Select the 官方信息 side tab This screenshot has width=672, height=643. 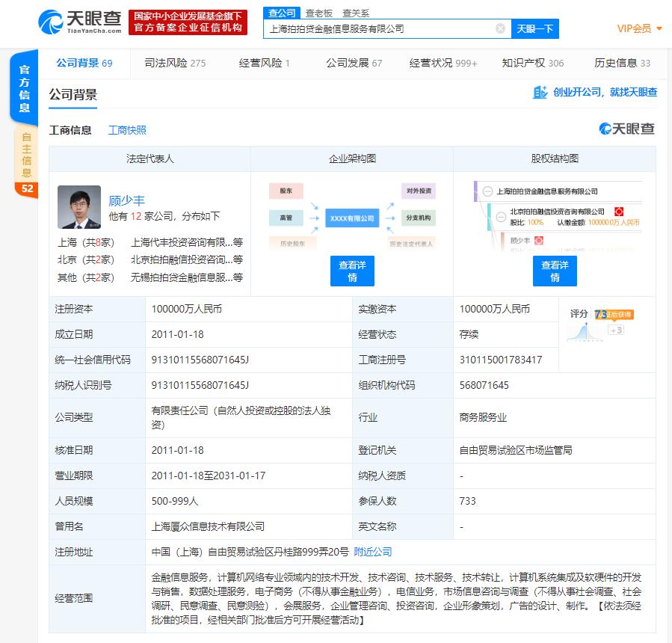tap(25, 88)
